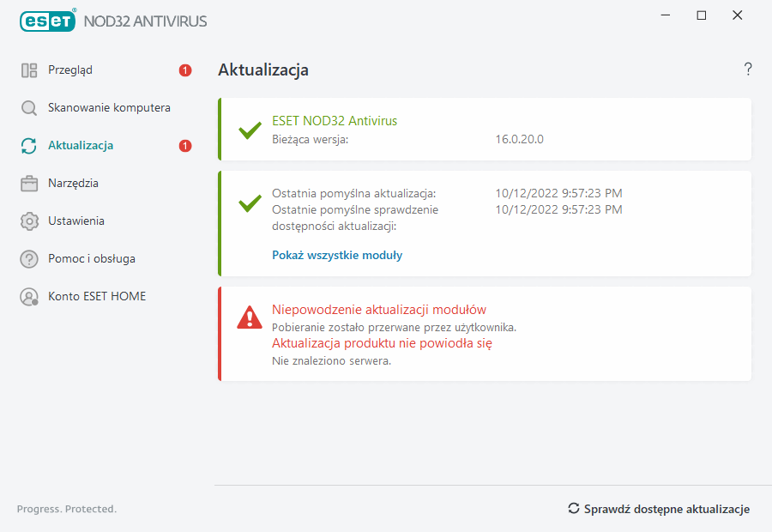This screenshot has width=772, height=532.
Task: Select the Przegląd overview icon
Action: click(29, 70)
